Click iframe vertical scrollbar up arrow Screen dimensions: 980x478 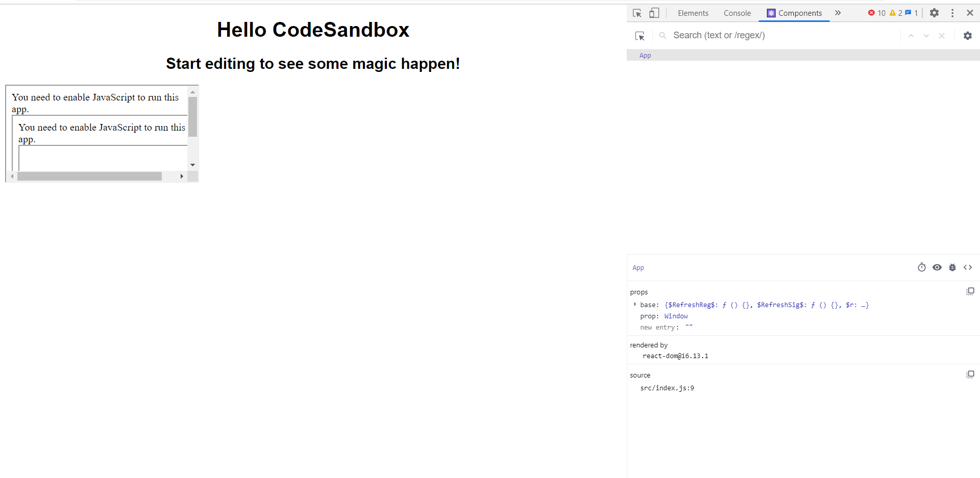point(192,92)
